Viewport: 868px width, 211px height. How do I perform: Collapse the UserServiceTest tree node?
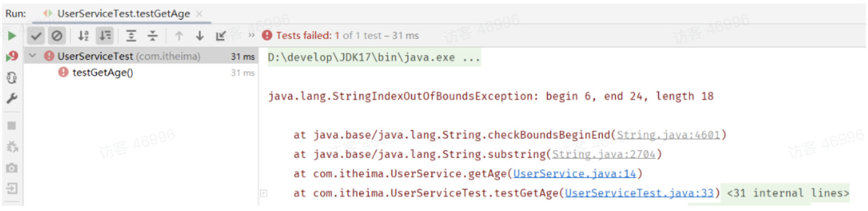point(33,56)
